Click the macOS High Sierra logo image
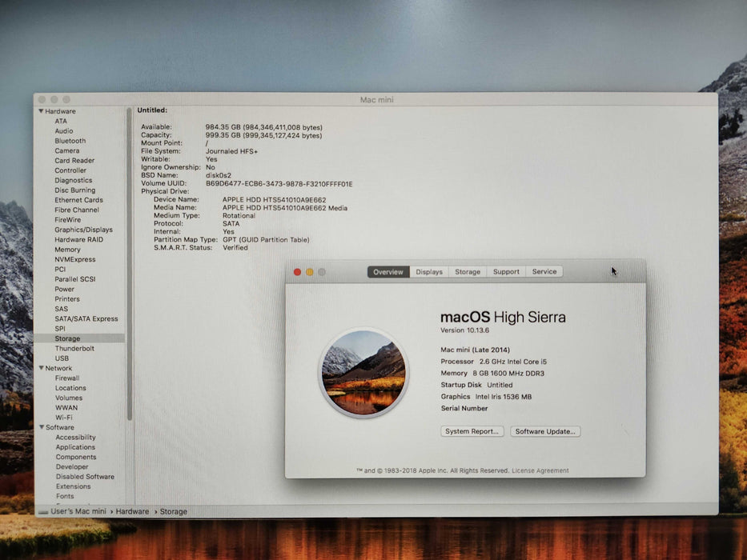The image size is (747, 560). point(363,373)
